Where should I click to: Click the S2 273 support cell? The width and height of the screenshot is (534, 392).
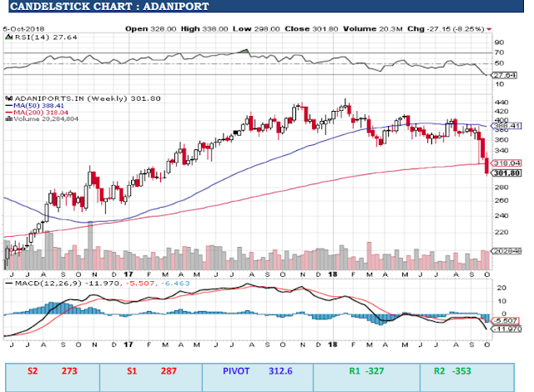pos(53,377)
